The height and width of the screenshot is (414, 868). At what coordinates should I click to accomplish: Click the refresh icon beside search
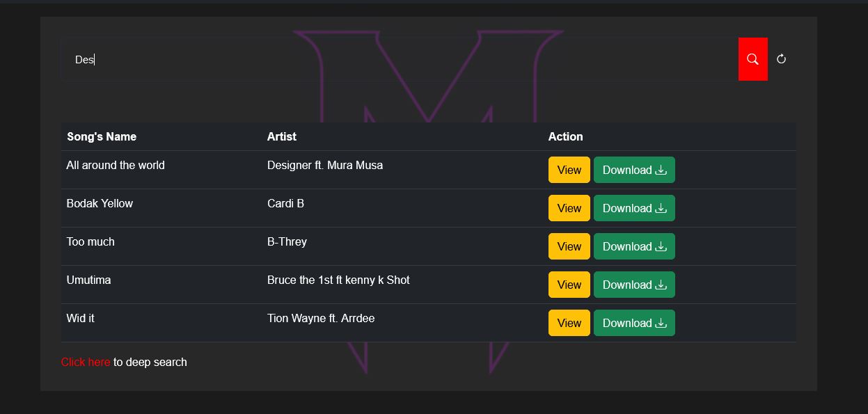click(781, 59)
